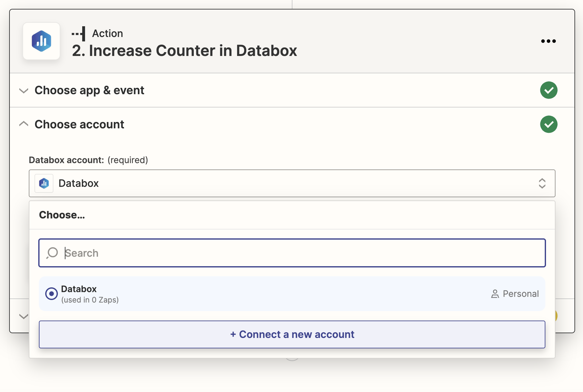583x392 pixels.
Task: Expand the collapsed section chevron at bottom left
Action: click(24, 316)
